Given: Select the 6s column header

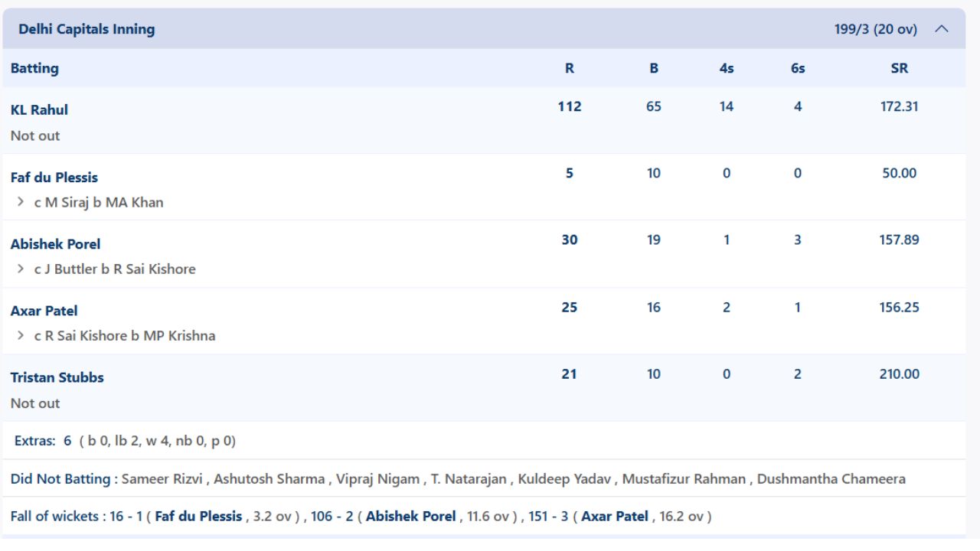Looking at the screenshot, I should tap(798, 68).
